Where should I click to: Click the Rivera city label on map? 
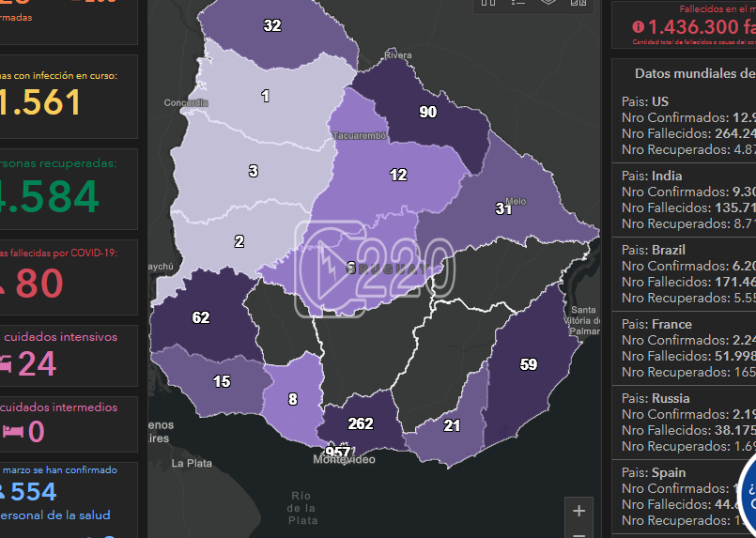pos(398,55)
